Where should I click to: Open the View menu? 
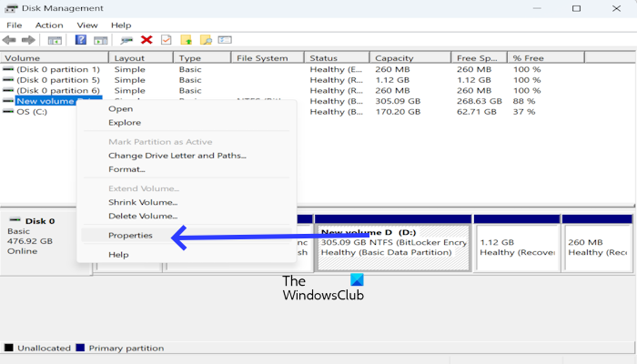(x=87, y=25)
